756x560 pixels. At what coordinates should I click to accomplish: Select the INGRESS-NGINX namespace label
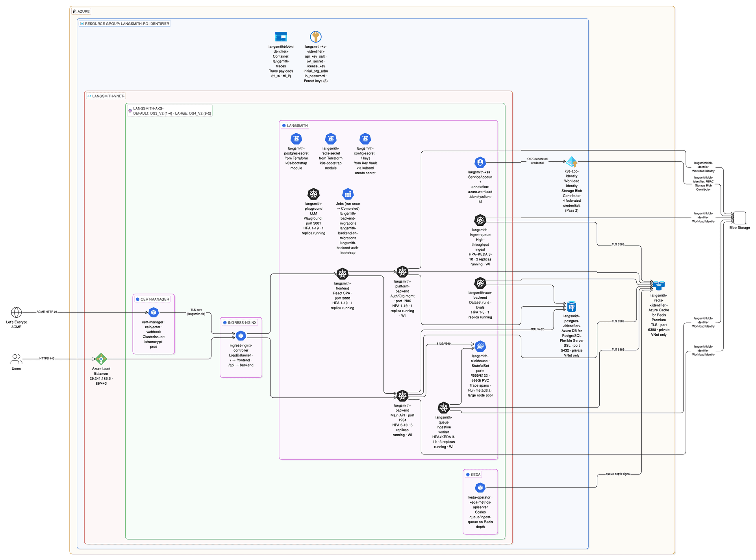pos(240,323)
